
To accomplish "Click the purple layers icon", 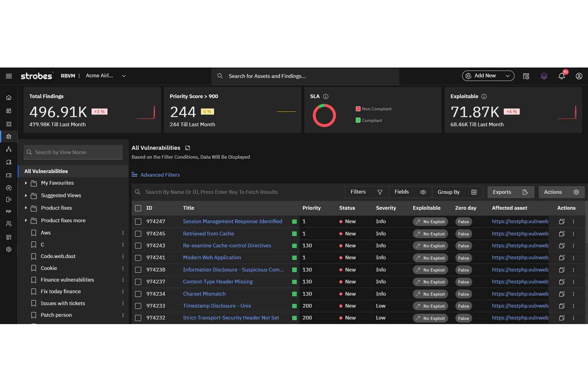I will 544,76.
